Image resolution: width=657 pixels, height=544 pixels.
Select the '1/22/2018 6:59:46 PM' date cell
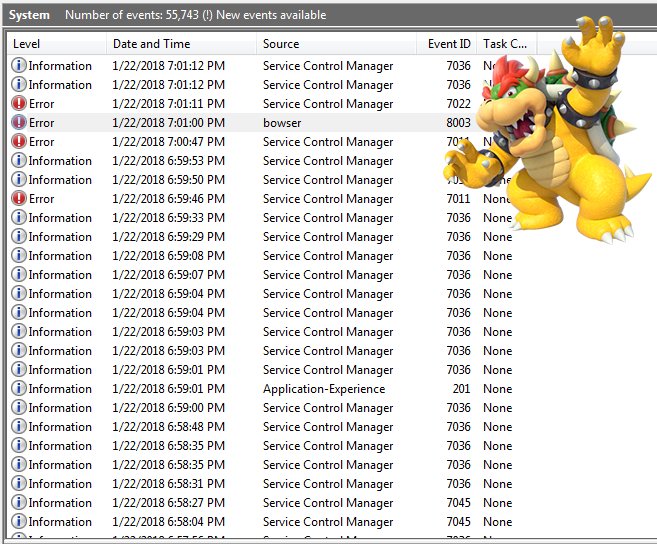coord(168,199)
